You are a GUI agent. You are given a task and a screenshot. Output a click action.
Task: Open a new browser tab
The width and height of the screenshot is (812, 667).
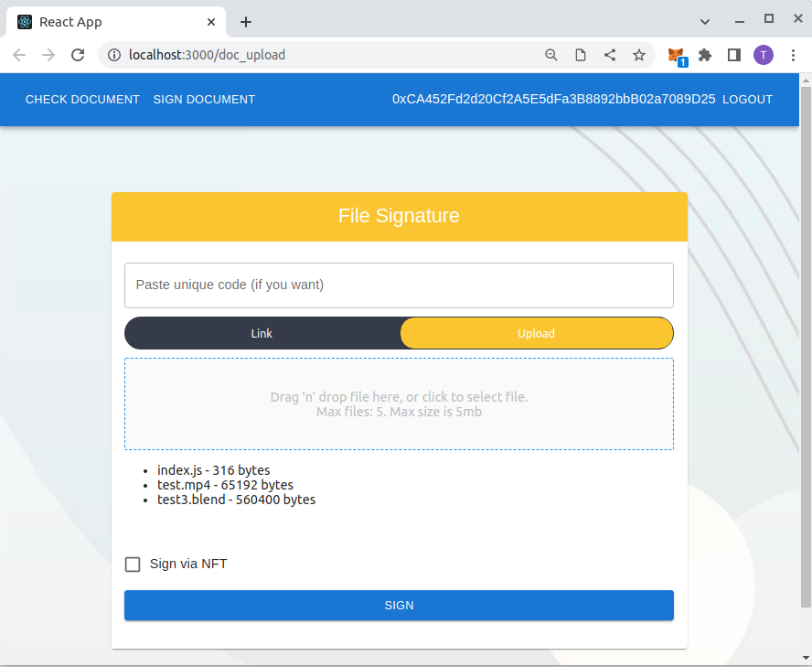[246, 22]
